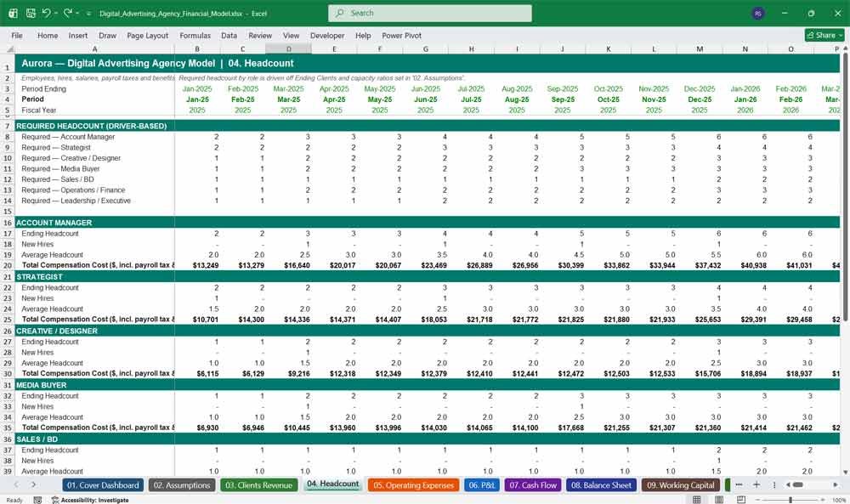Open the Power Pivot tab

402,35
